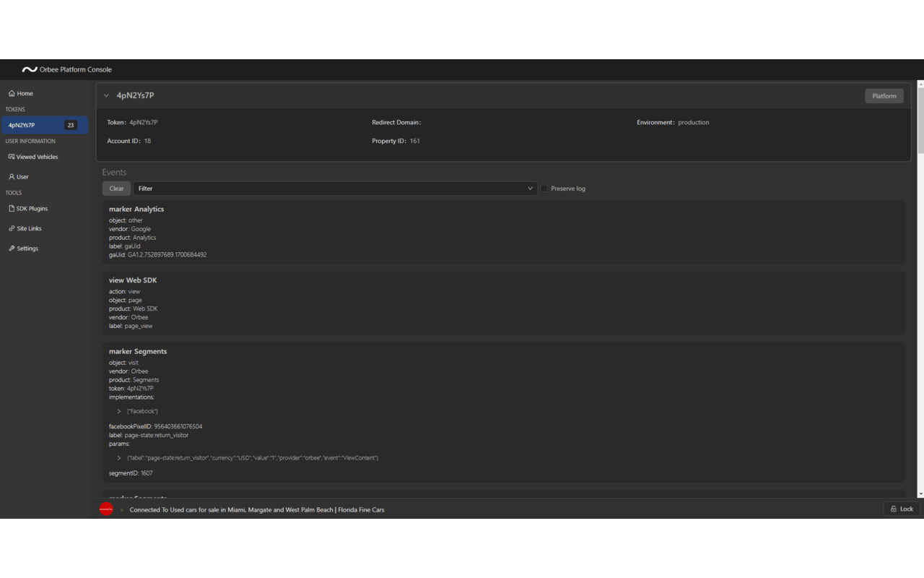Click the Events section heading

click(x=114, y=172)
